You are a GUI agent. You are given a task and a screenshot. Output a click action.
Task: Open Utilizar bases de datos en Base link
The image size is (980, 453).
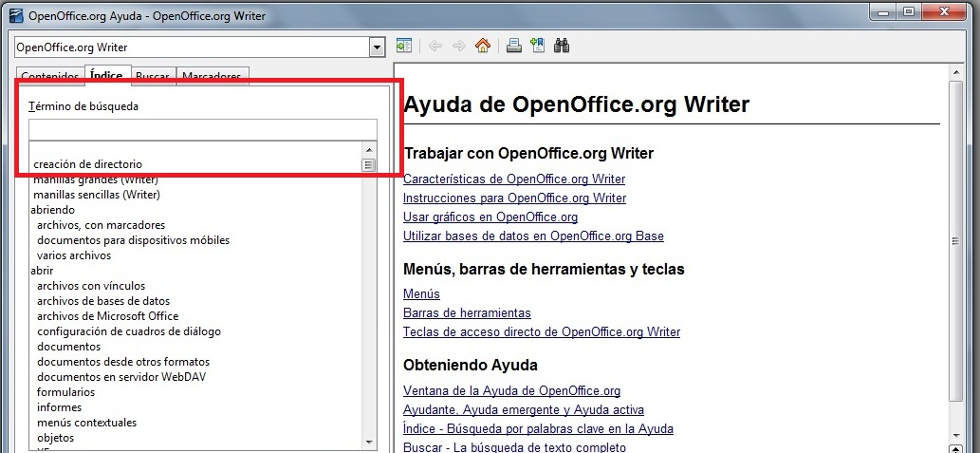tap(533, 236)
